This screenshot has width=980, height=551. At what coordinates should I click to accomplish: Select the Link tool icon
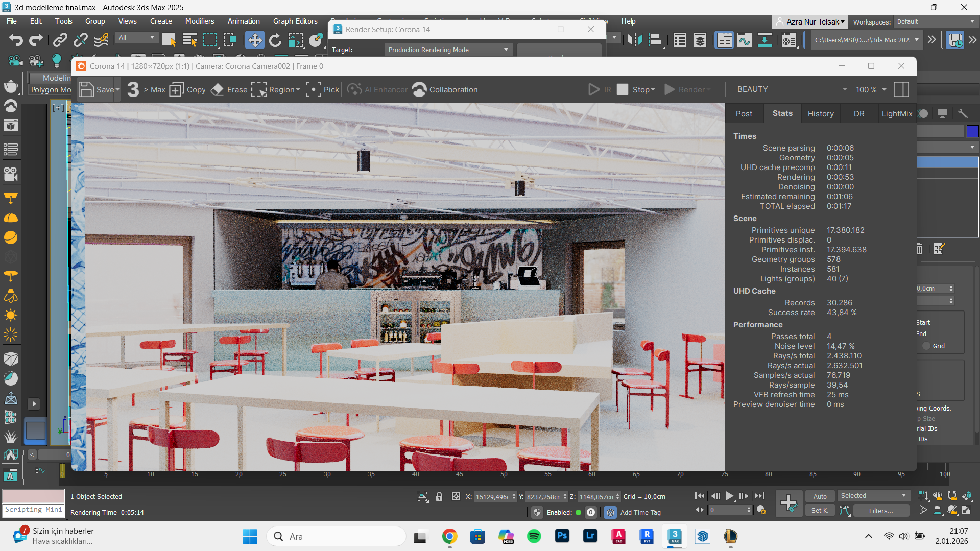(x=60, y=40)
